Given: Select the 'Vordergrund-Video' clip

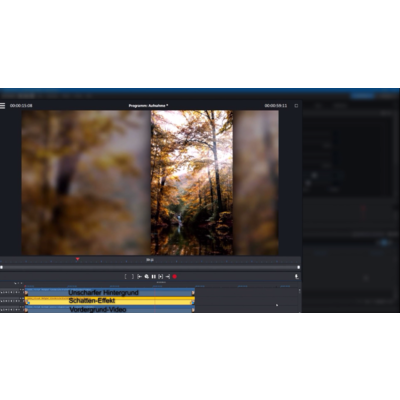Looking at the screenshot, I should [110, 309].
